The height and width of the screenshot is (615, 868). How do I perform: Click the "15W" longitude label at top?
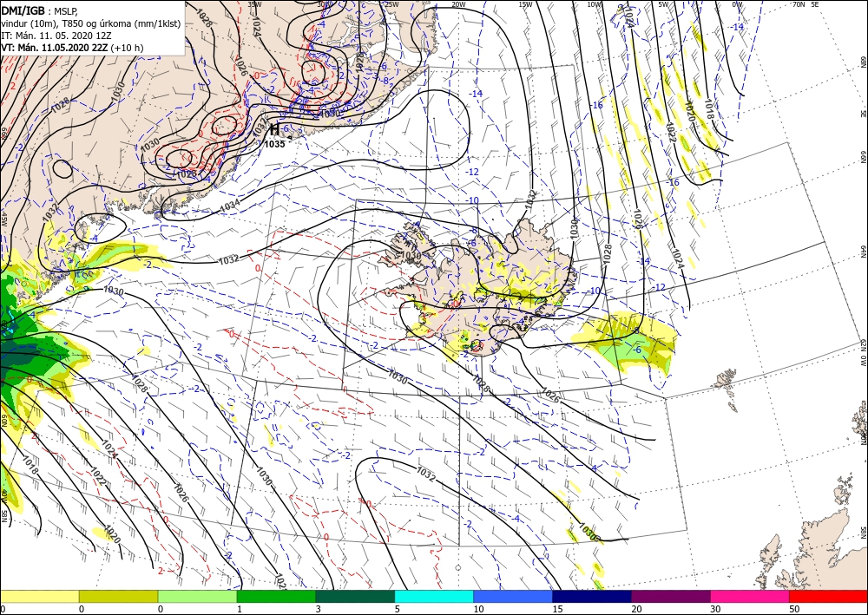tap(526, 4)
